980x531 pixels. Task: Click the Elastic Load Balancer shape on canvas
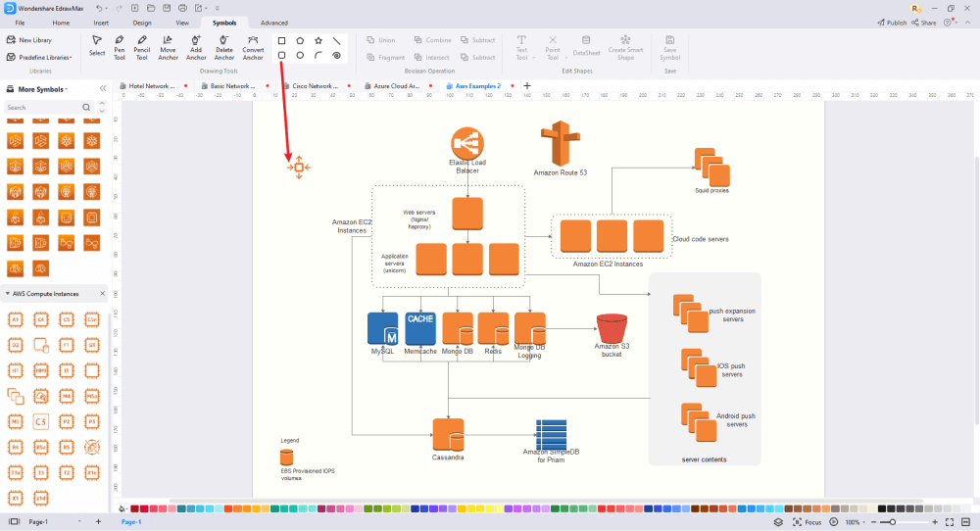click(467, 143)
